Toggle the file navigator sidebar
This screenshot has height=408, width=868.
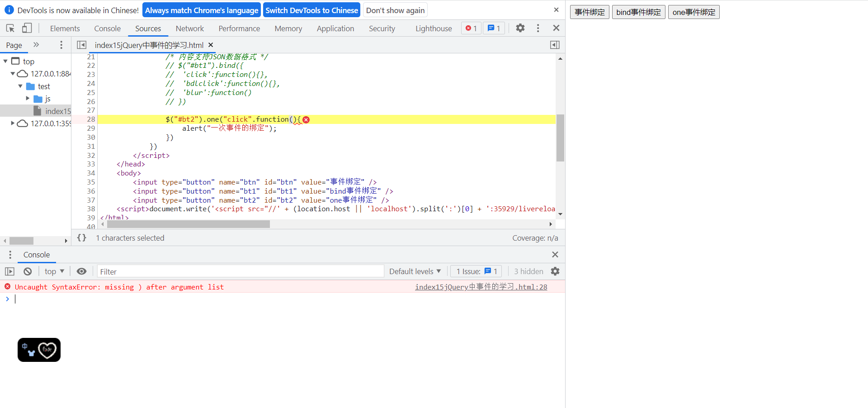click(x=81, y=45)
